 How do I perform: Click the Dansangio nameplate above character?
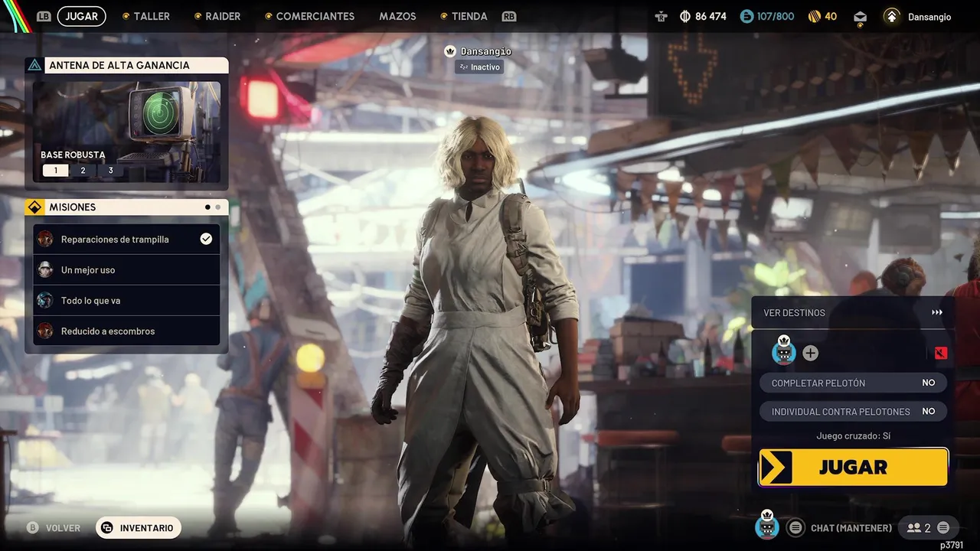pyautogui.click(x=485, y=51)
